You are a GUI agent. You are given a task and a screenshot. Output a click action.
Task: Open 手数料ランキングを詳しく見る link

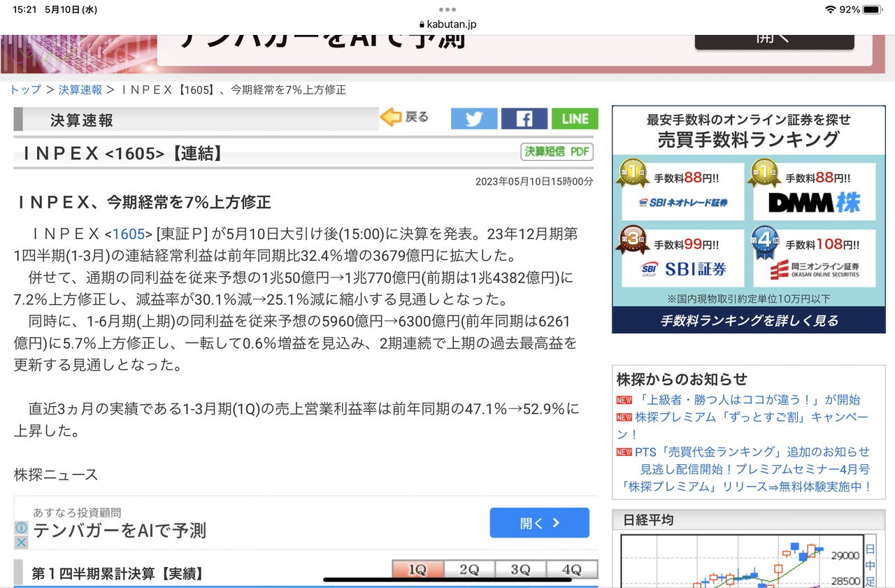pyautogui.click(x=748, y=320)
